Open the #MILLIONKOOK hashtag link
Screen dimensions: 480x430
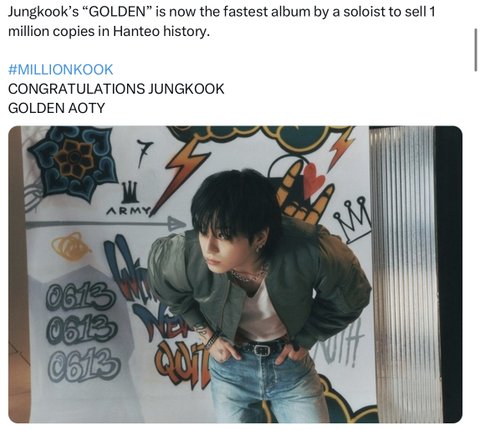tap(61, 69)
